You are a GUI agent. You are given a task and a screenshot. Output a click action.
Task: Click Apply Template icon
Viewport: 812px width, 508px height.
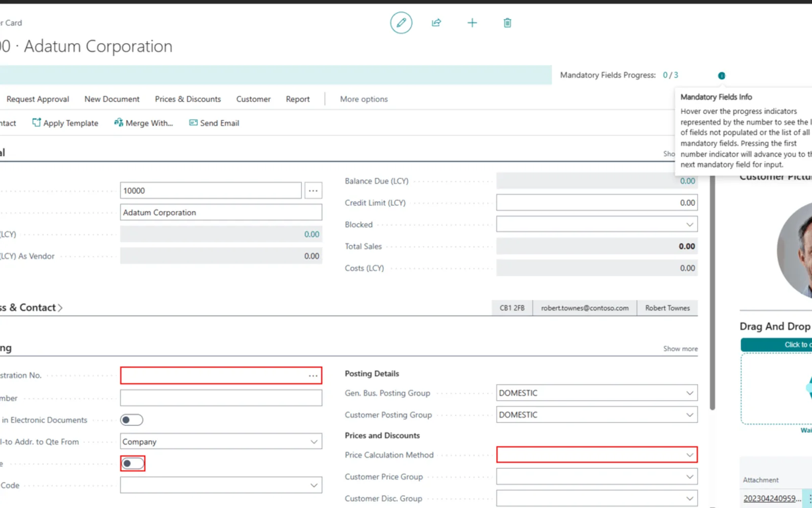[37, 122]
